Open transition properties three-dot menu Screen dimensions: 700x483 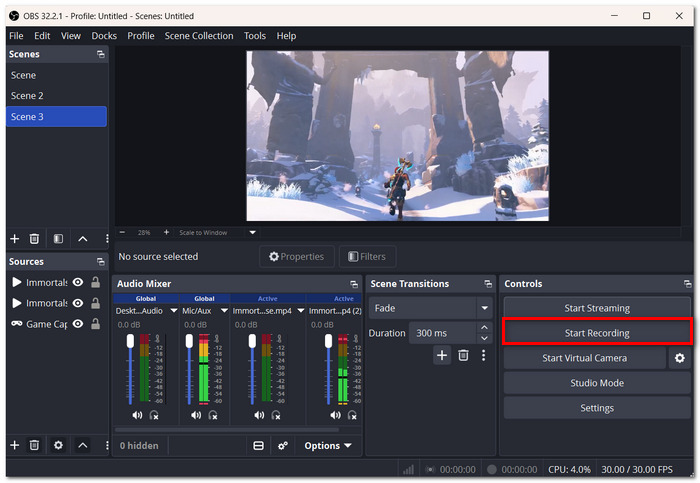click(x=483, y=355)
